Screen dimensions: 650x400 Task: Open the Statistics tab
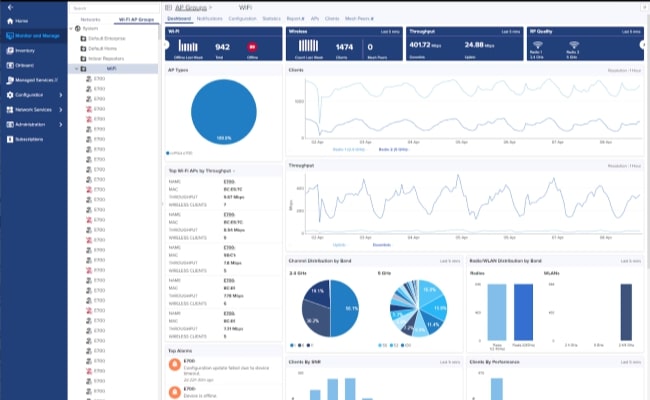click(x=272, y=19)
